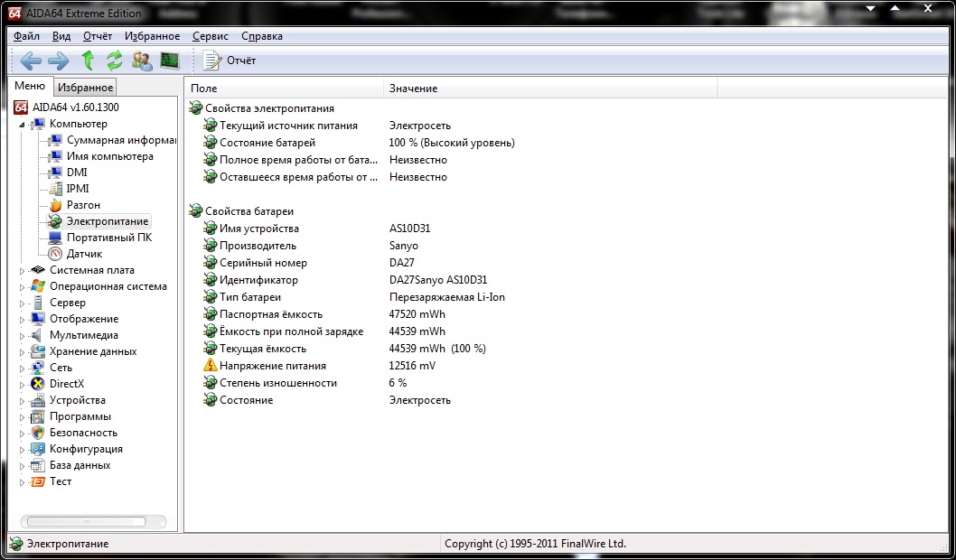
Task: Select the IPMI tree icon
Action: coord(55,189)
